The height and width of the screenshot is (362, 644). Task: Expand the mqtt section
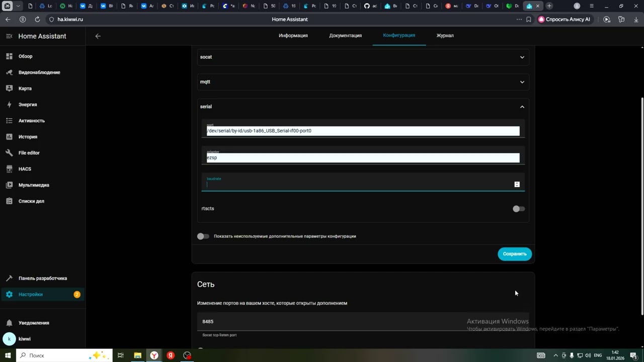coord(363,82)
